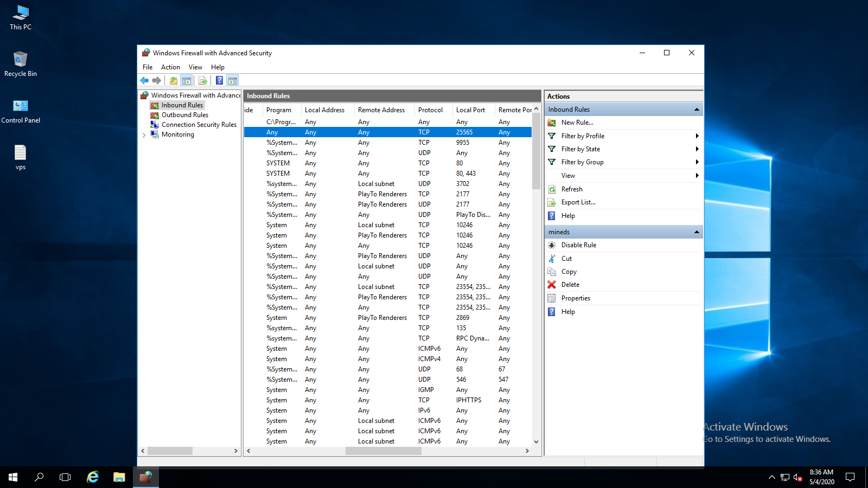Image resolution: width=868 pixels, height=488 pixels.
Task: Select Outbound Rules in the tree
Action: pos(184,115)
